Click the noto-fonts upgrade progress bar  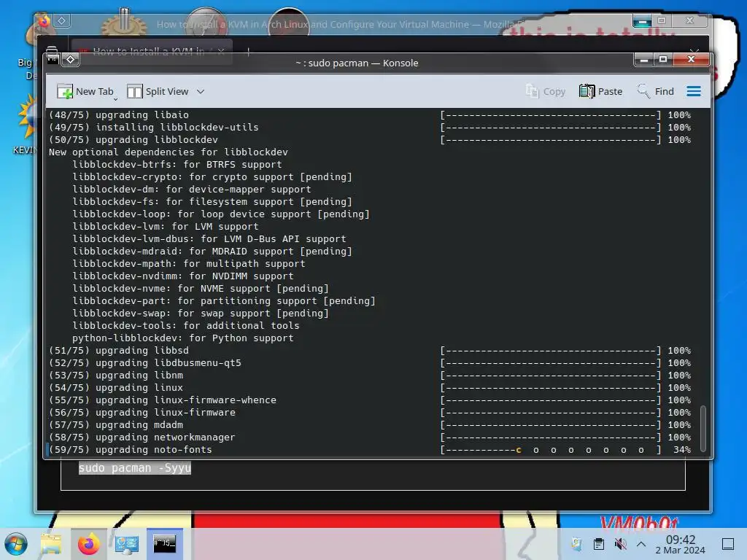[x=551, y=449]
